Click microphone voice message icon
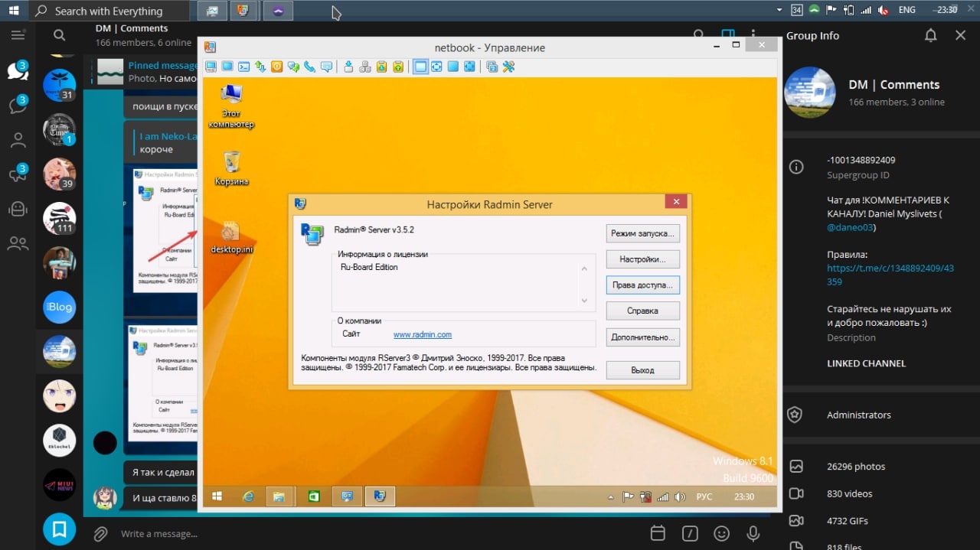 click(753, 533)
